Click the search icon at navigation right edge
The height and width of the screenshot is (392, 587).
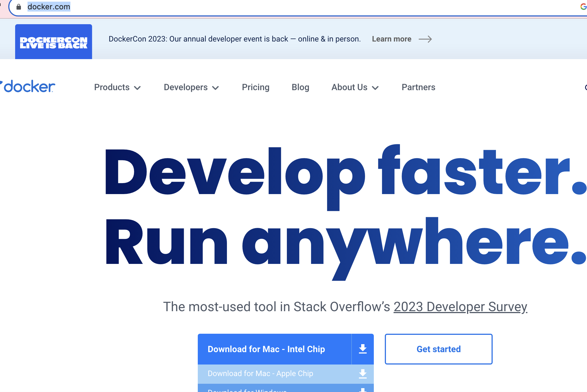click(585, 87)
